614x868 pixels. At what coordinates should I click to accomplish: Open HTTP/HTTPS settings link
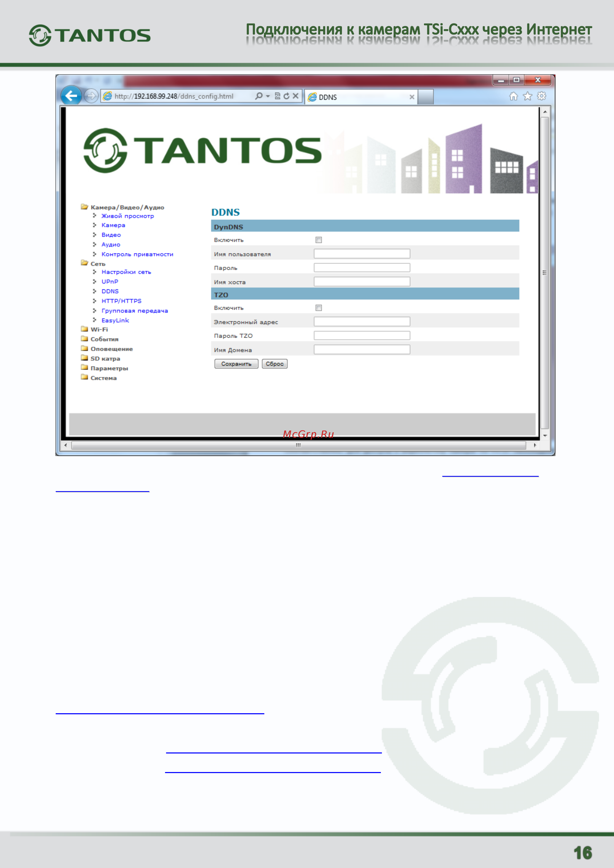[x=121, y=301]
